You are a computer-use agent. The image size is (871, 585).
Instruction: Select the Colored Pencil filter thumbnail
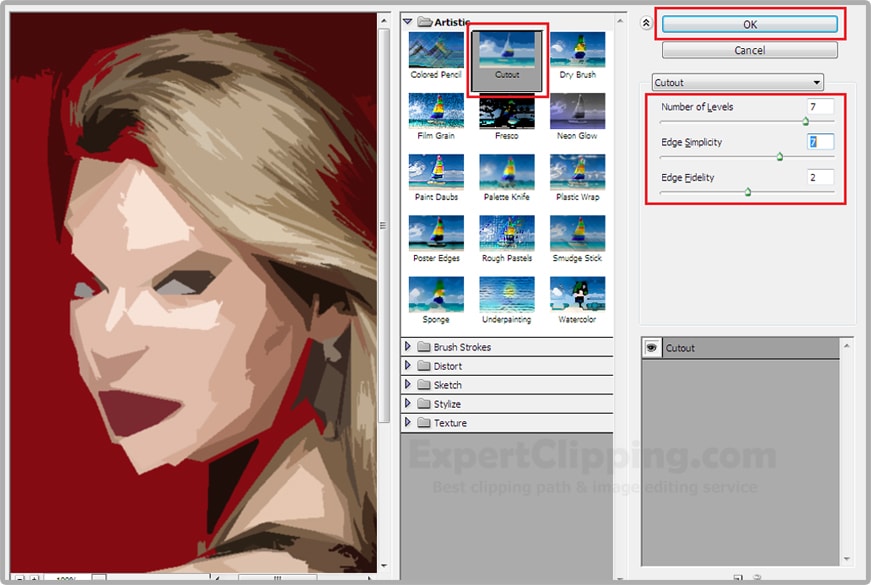pyautogui.click(x=436, y=50)
